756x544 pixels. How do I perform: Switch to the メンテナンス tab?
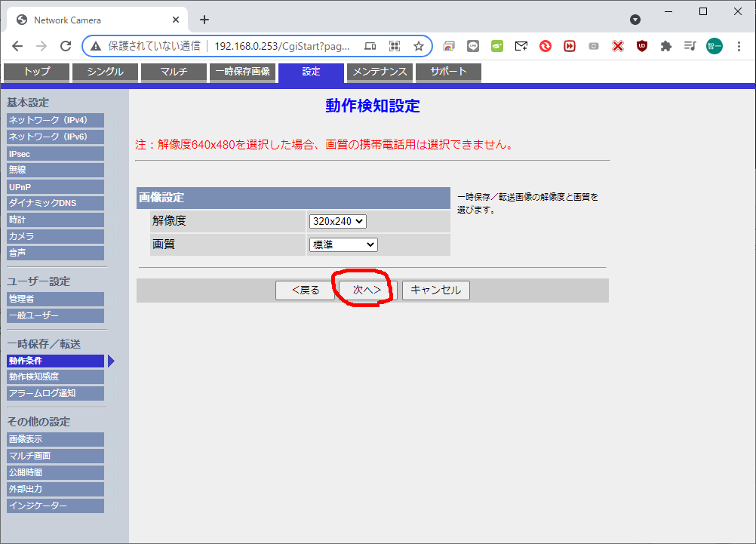pyautogui.click(x=380, y=72)
